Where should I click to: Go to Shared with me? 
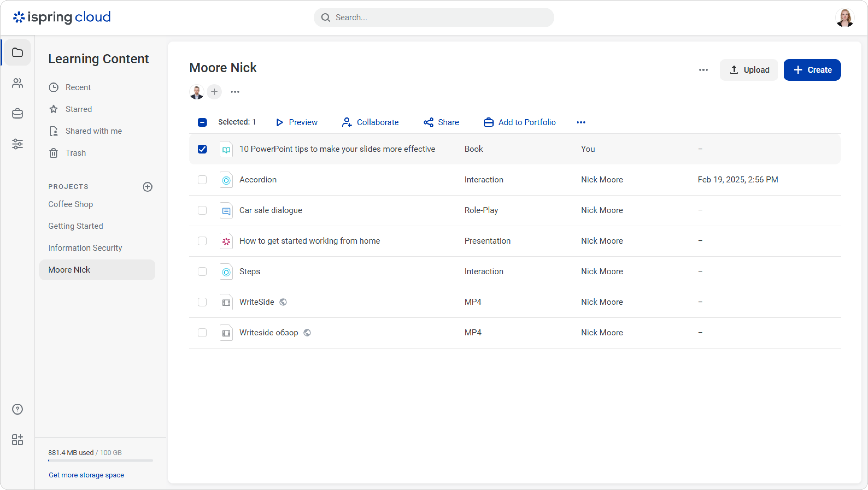[93, 131]
